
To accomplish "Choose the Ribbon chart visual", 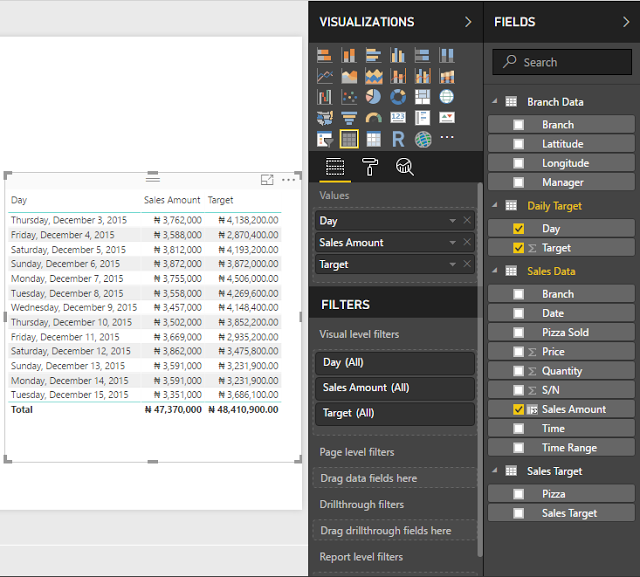I will (x=447, y=76).
